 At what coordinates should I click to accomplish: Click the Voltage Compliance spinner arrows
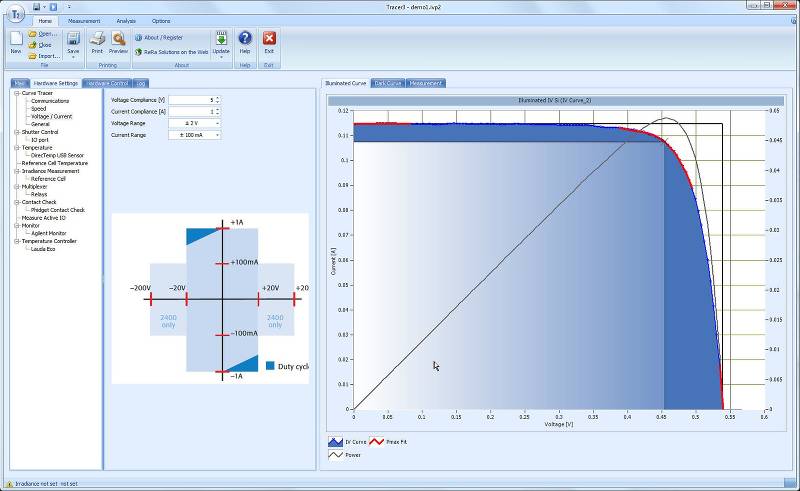tap(218, 100)
